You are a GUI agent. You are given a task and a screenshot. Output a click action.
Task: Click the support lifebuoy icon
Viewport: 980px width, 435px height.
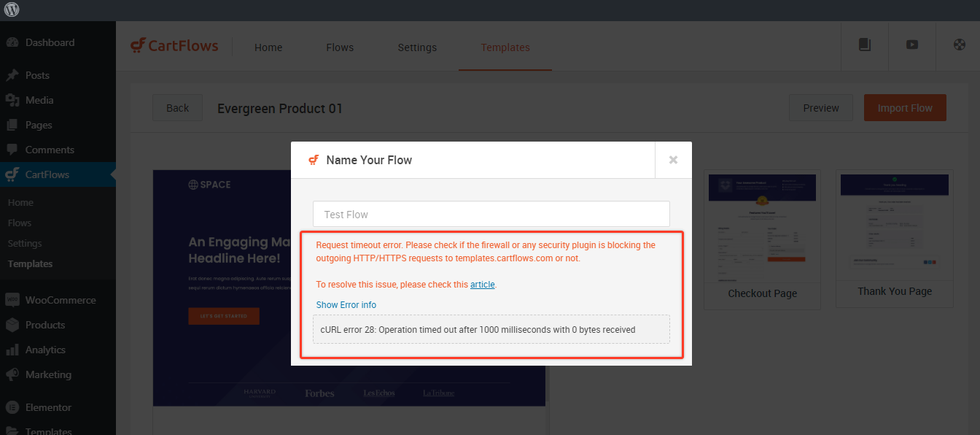960,45
